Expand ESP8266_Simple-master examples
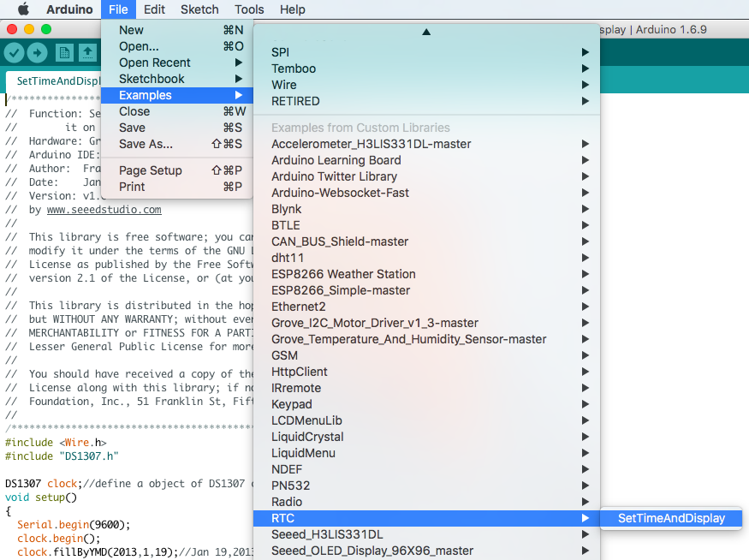The height and width of the screenshot is (560, 749). (426, 290)
